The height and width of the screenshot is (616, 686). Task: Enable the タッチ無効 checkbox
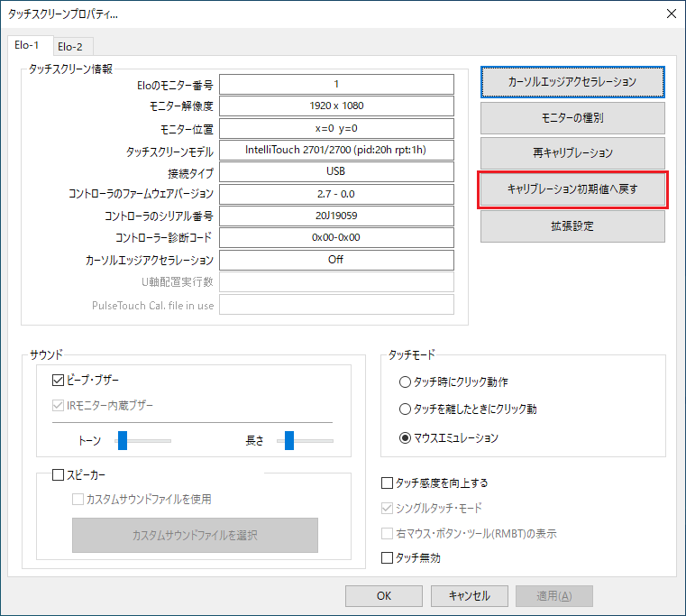pyautogui.click(x=389, y=558)
